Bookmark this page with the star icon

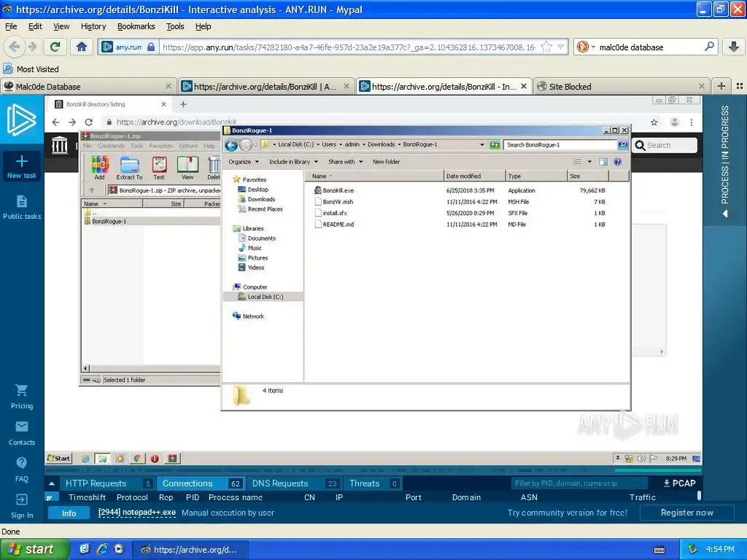(547, 47)
